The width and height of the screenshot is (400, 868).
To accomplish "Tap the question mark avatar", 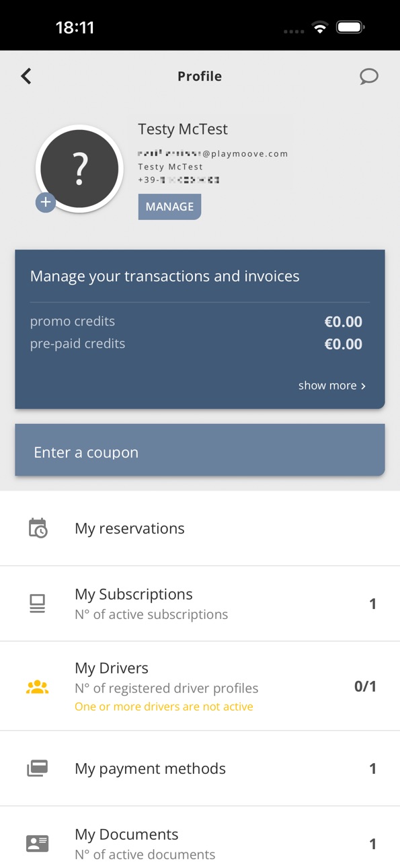I will coord(79,168).
